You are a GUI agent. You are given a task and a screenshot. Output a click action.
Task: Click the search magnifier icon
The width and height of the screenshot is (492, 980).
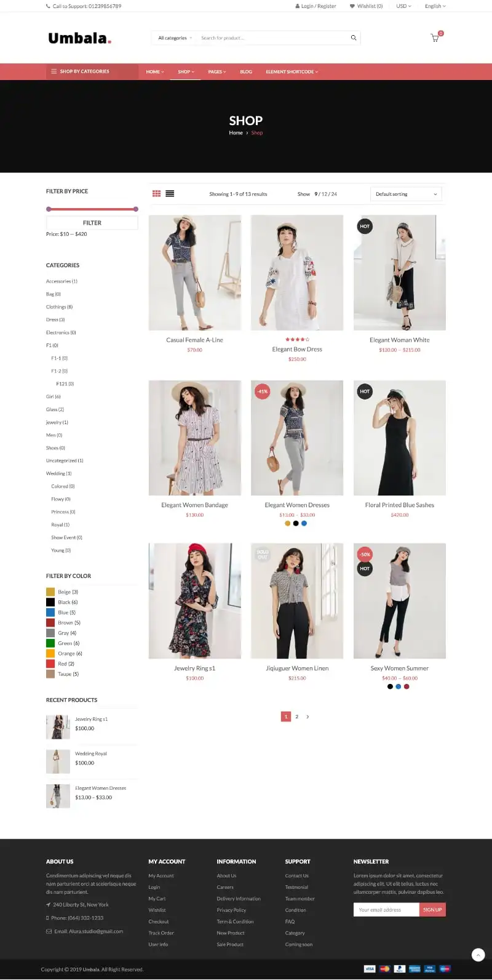point(354,38)
